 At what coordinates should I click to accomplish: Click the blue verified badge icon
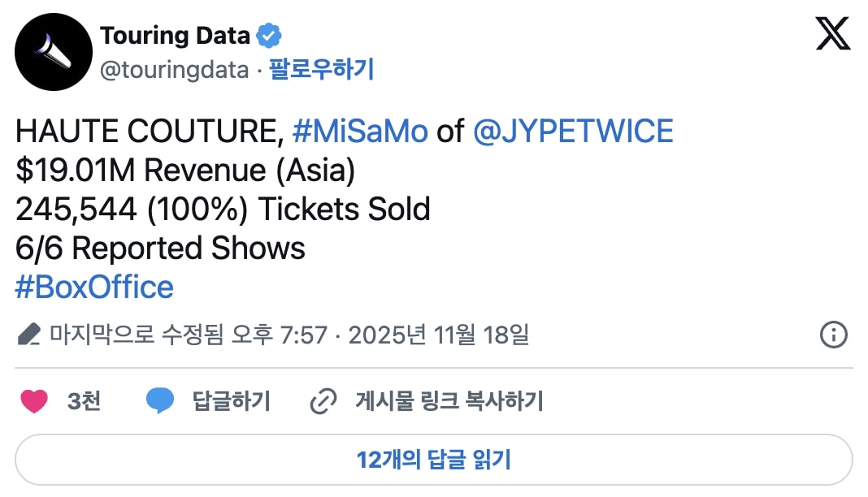click(x=269, y=36)
